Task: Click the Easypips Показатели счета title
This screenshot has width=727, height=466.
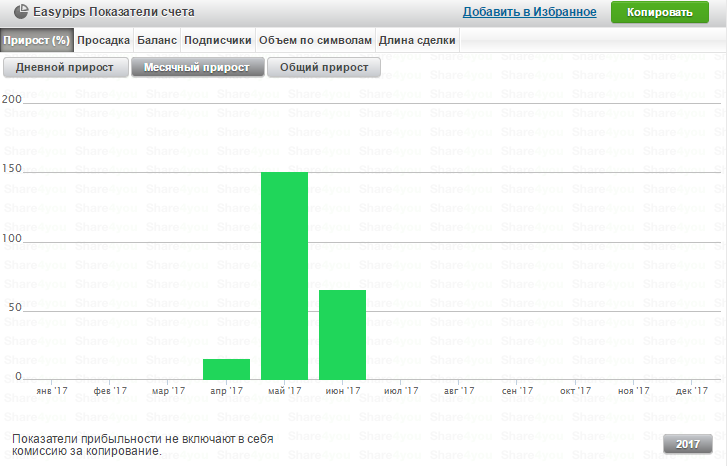Action: pyautogui.click(x=114, y=12)
